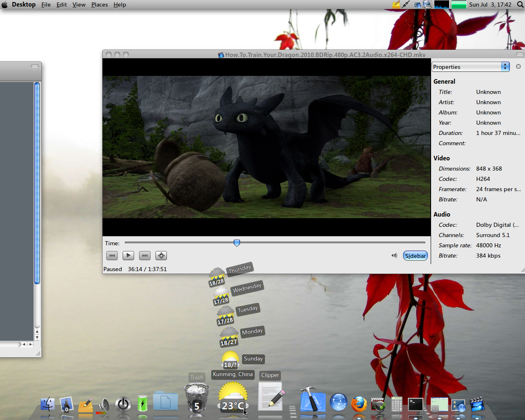Screen dimensions: 525x420
Task: Click the volume speaker icon
Action: click(394, 256)
